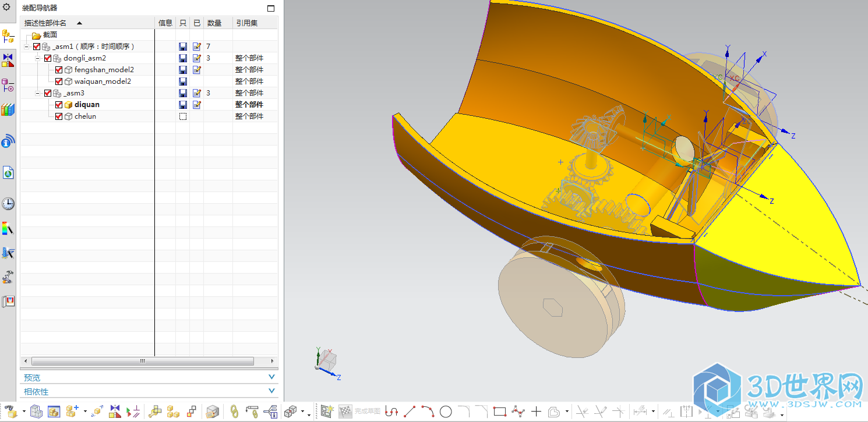This screenshot has width=868, height=422.
Task: Click the Find Component binoculars icon
Action: click(10, 412)
